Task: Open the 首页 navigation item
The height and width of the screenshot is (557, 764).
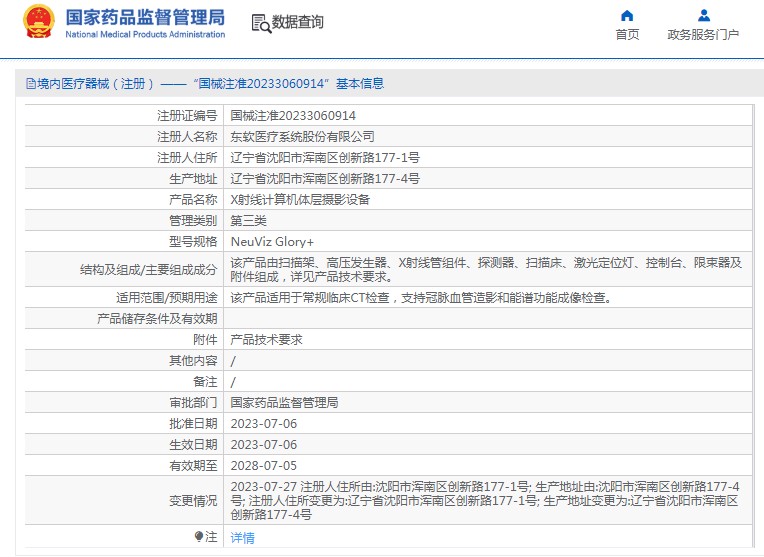Action: 627,34
